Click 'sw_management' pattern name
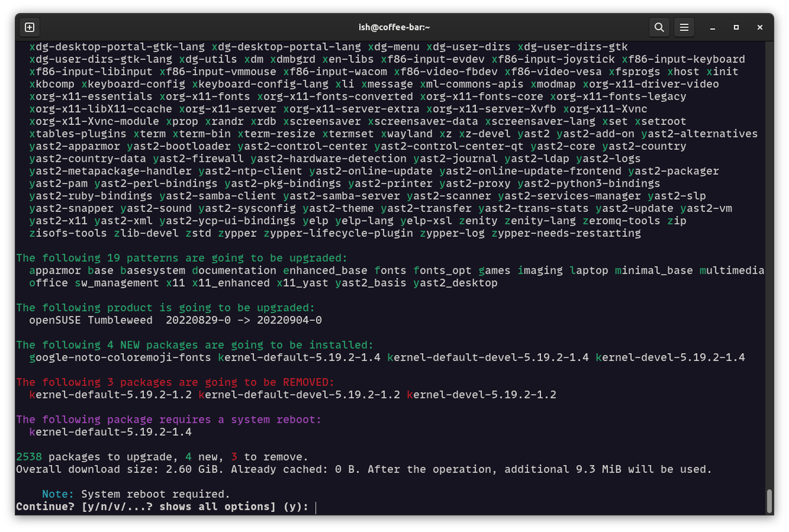The image size is (789, 532). click(x=116, y=283)
